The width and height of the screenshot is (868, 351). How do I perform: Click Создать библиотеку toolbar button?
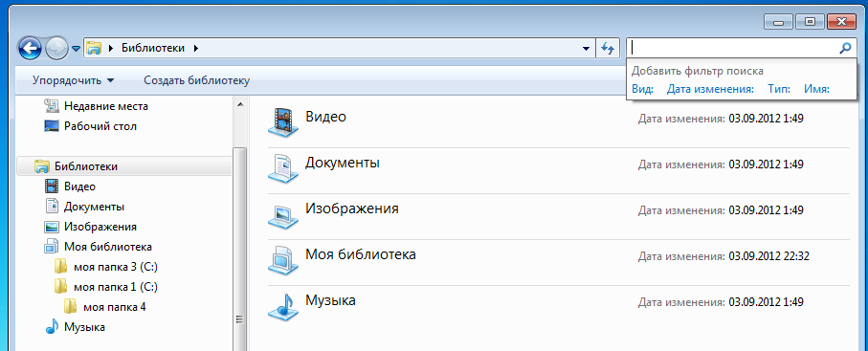coord(197,80)
